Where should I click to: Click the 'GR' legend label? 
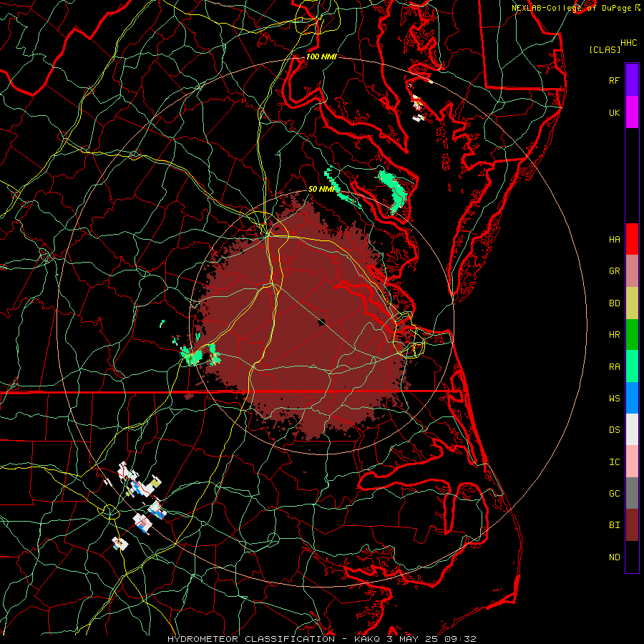[x=614, y=271]
